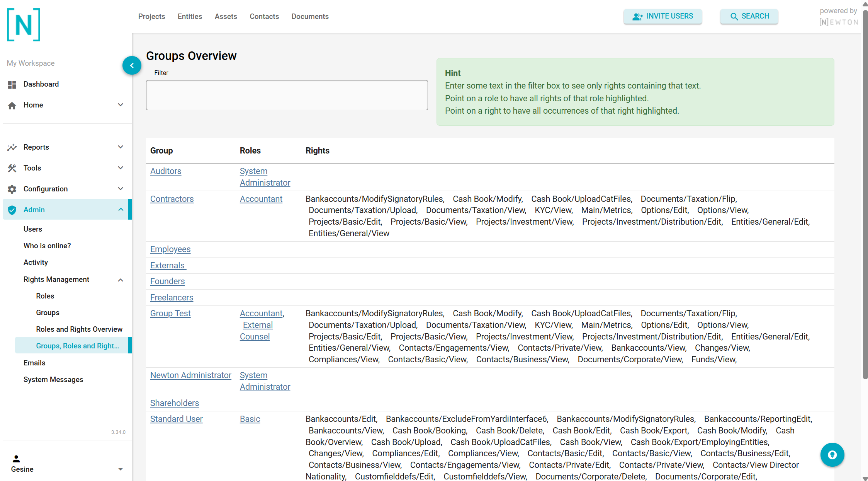The height and width of the screenshot is (481, 868).
Task: Expand the Home menu chevron
Action: pos(121,105)
